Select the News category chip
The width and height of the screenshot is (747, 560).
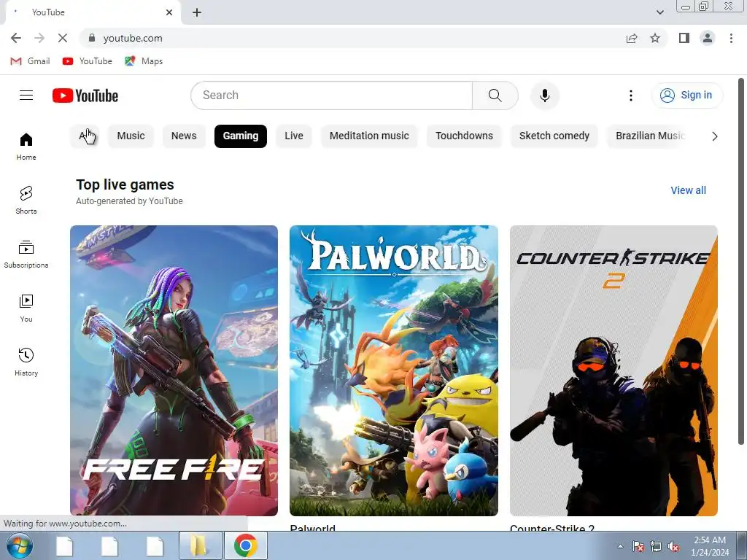[184, 136]
